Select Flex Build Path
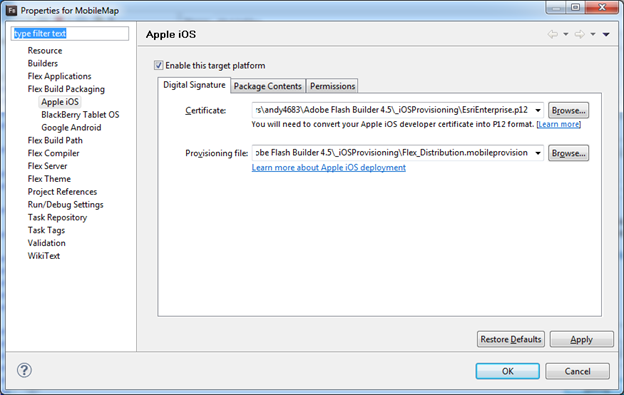 (55, 140)
